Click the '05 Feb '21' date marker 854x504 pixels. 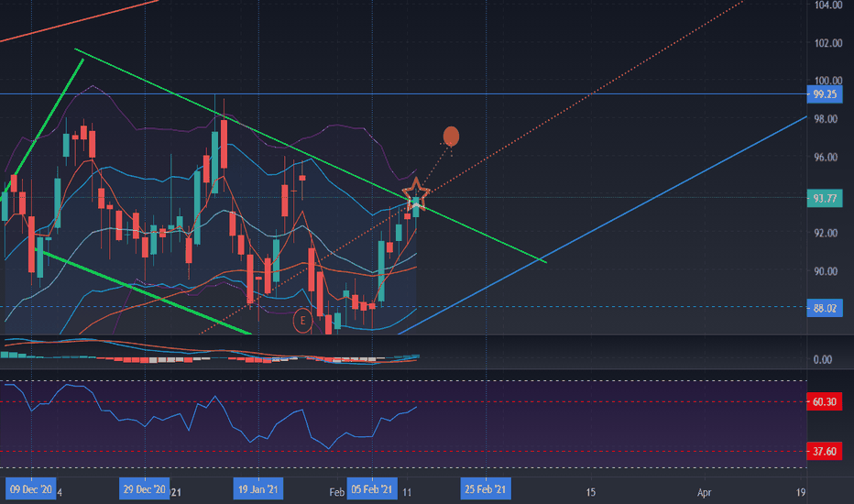pyautogui.click(x=372, y=489)
